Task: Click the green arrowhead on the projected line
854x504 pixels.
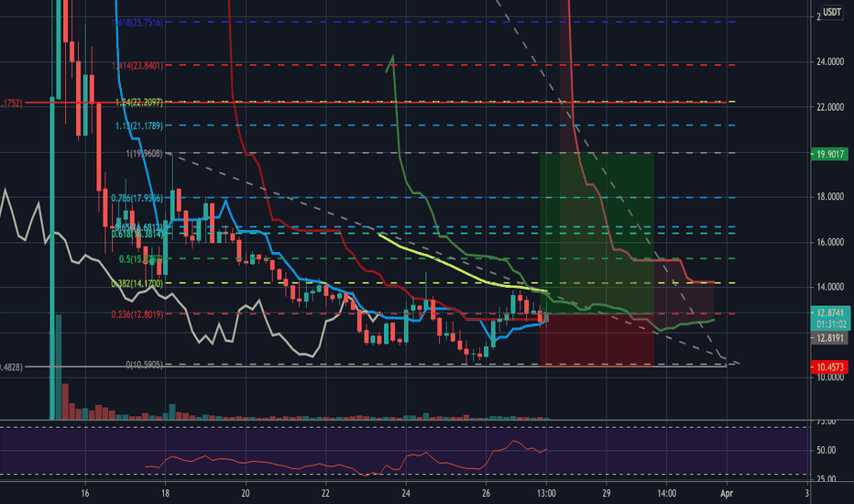Action: coord(390,62)
